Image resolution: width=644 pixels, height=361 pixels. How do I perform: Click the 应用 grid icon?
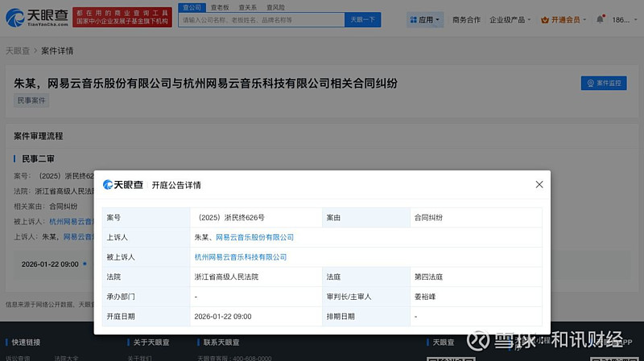413,19
